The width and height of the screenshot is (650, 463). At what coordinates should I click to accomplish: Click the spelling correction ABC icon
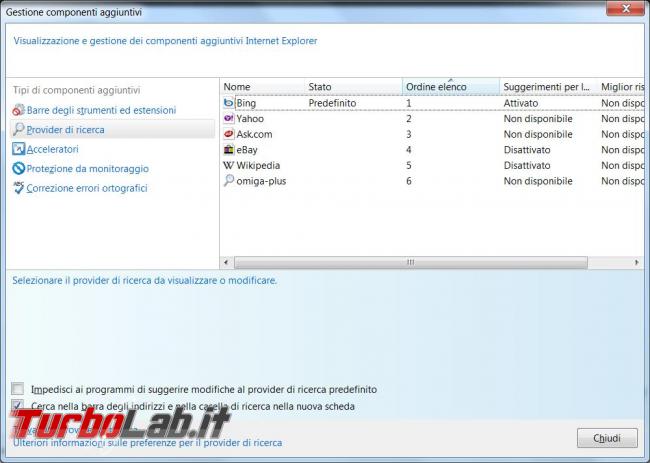pos(18,188)
